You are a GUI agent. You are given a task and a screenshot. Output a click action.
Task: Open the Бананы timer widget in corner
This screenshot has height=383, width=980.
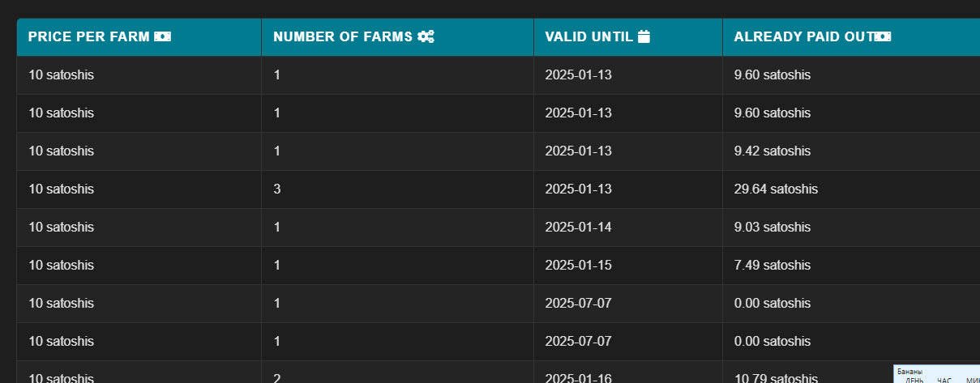937,374
